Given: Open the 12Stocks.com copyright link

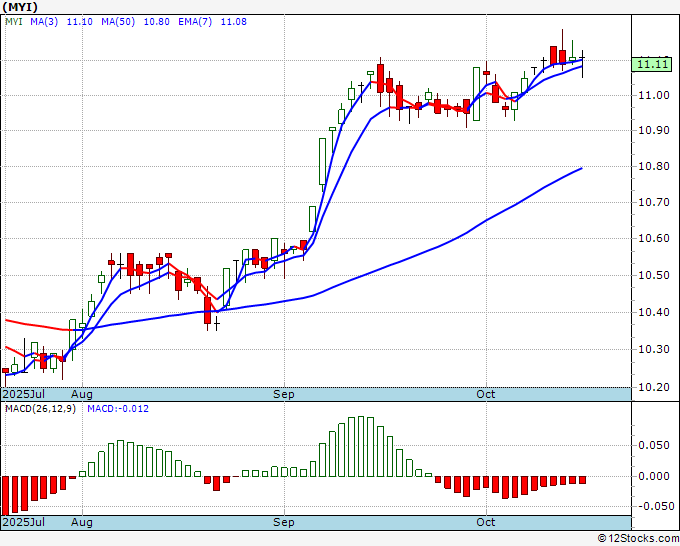Looking at the screenshot, I should click(638, 539).
